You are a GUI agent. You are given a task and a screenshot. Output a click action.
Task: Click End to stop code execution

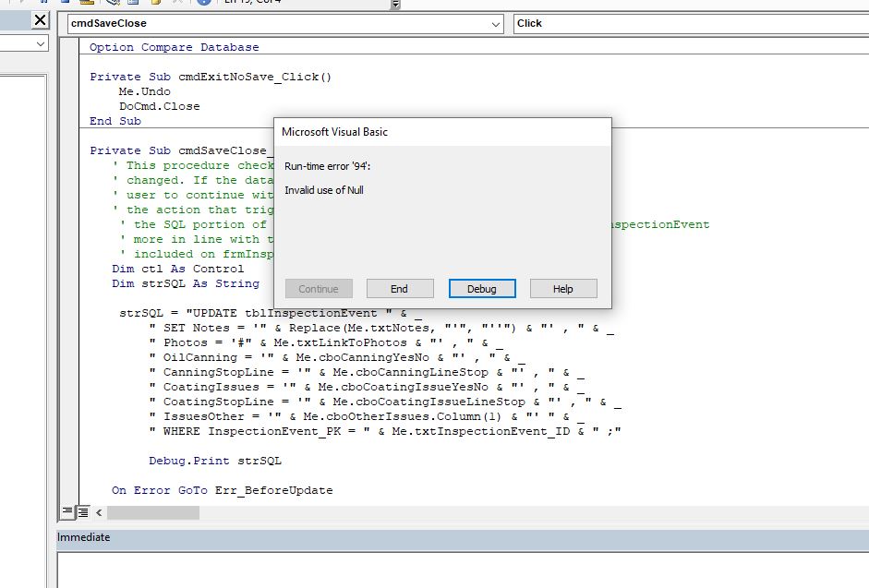coord(400,289)
